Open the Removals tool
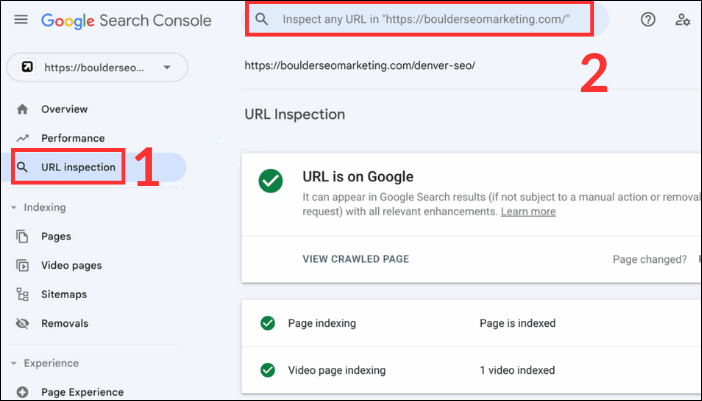This screenshot has height=401, width=702. (x=65, y=323)
